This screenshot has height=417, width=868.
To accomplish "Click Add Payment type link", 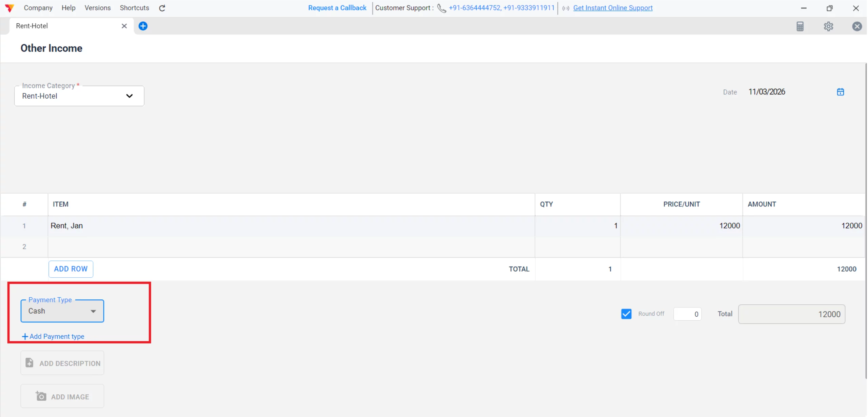I will pyautogui.click(x=54, y=336).
